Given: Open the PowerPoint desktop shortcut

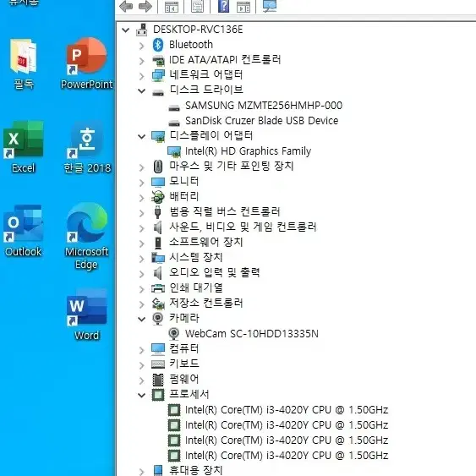Looking at the screenshot, I should click(x=87, y=63).
